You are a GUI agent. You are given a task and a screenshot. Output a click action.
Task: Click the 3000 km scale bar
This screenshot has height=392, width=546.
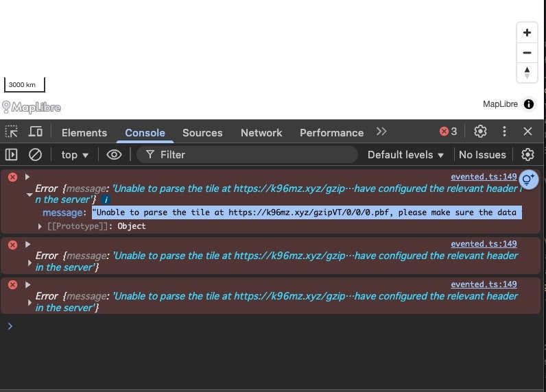tap(25, 85)
